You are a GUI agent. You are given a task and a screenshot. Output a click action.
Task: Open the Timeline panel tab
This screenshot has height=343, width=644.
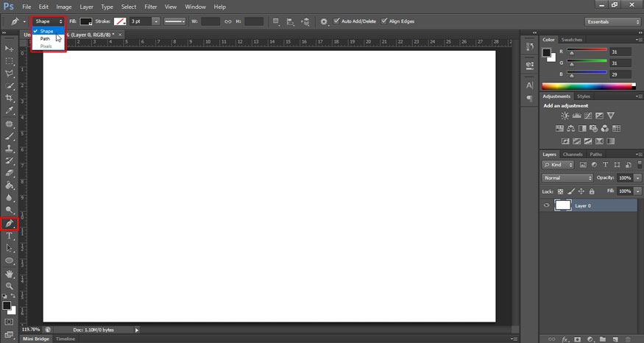tap(66, 339)
